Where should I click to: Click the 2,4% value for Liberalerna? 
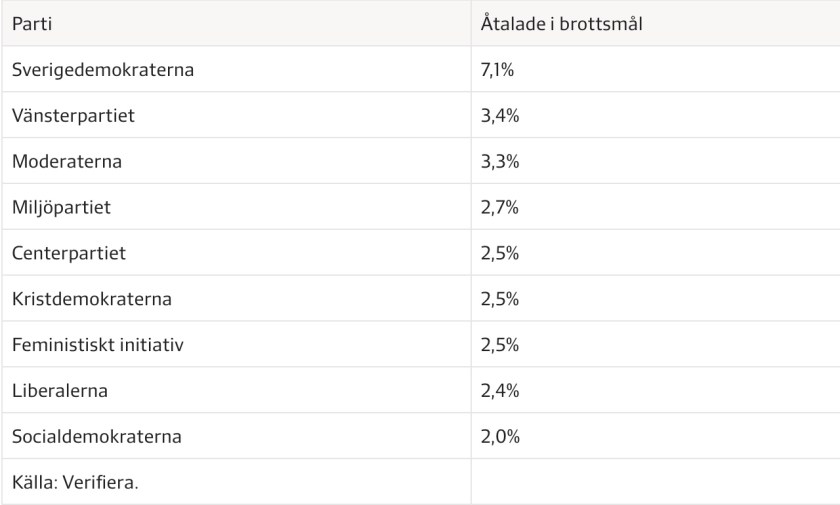(x=500, y=391)
